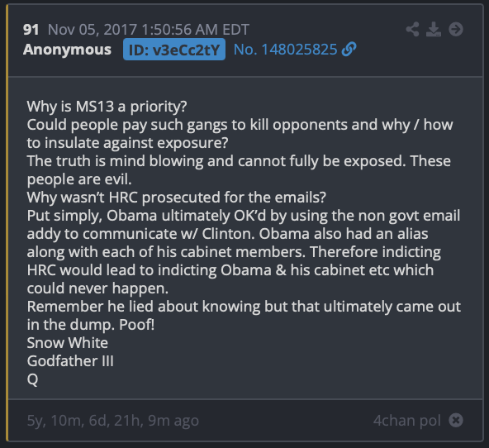Click the 'Why is MS13 a priority?' line
Viewport: 489px width, 448px height.
[x=107, y=107]
